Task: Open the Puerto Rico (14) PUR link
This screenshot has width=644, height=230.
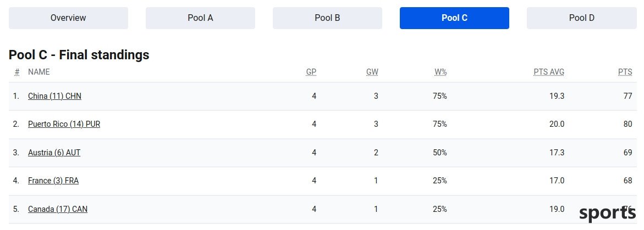Action: click(64, 124)
